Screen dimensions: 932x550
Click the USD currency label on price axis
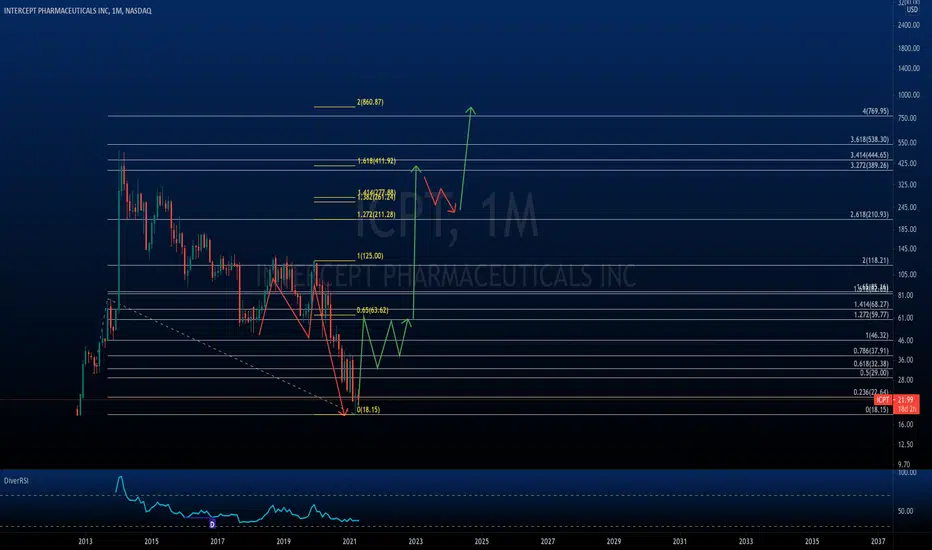click(x=912, y=10)
